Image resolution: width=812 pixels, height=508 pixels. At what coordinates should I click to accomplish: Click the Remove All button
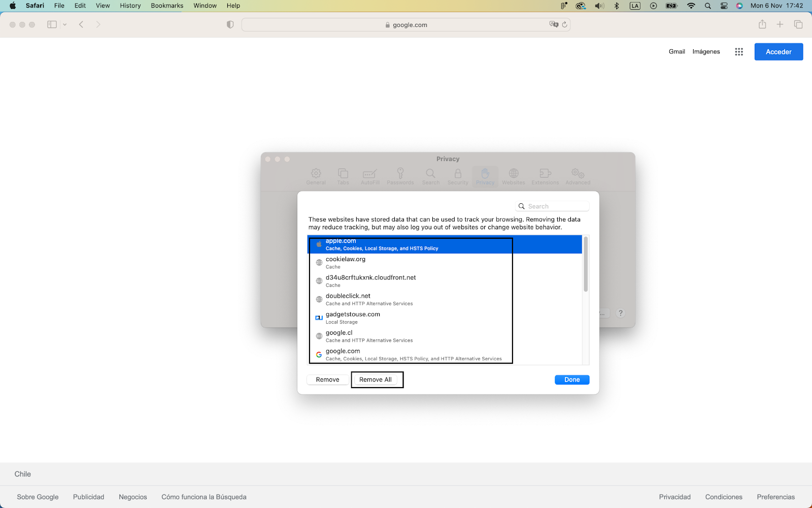pyautogui.click(x=376, y=379)
